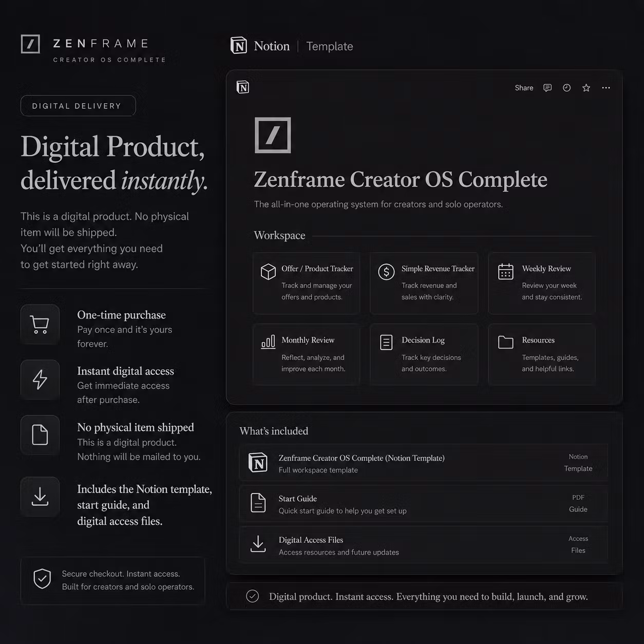Click the 'No physical item shipped' heading

click(136, 427)
